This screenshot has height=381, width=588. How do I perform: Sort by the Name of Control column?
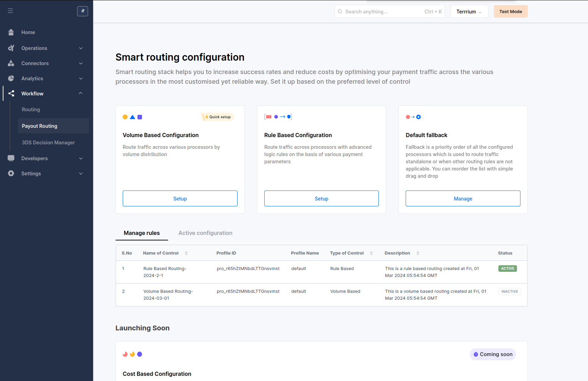(x=186, y=253)
